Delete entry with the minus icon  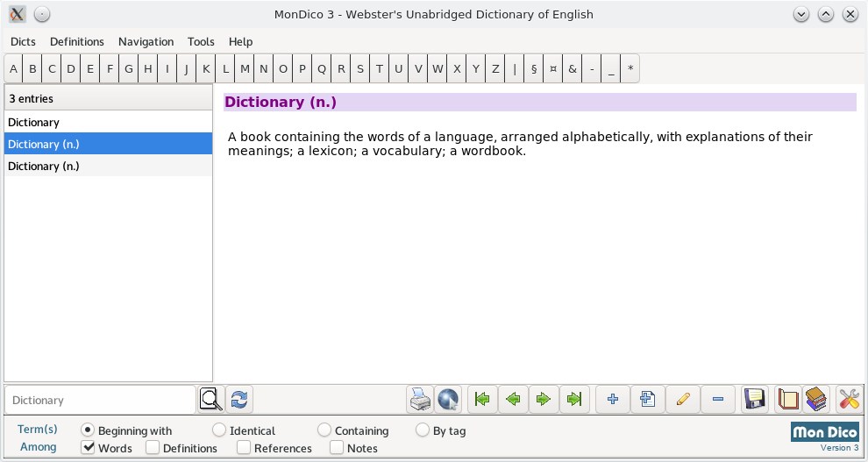[x=718, y=400]
